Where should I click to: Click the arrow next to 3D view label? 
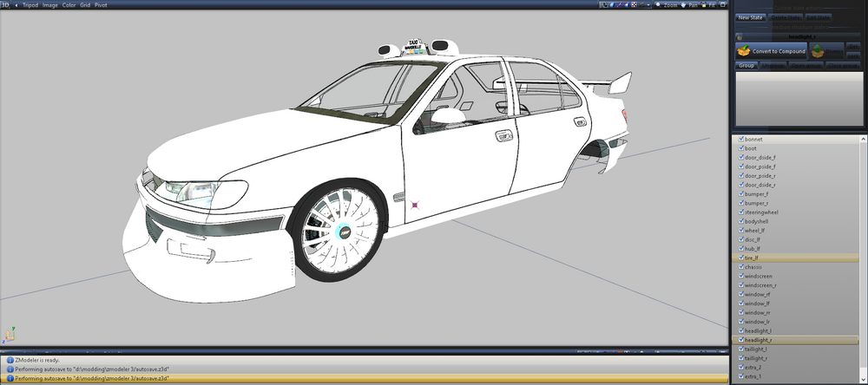(x=16, y=5)
